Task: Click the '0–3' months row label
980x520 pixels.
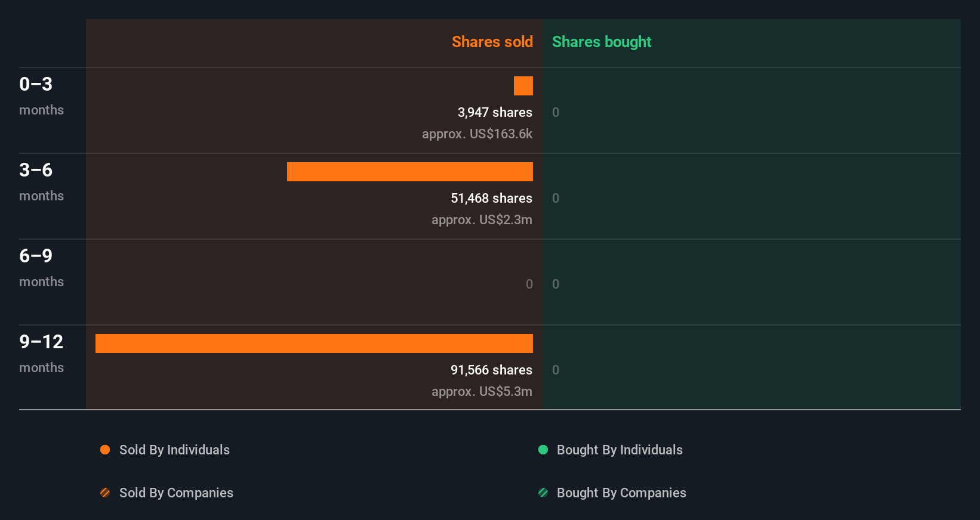Action: [36, 84]
